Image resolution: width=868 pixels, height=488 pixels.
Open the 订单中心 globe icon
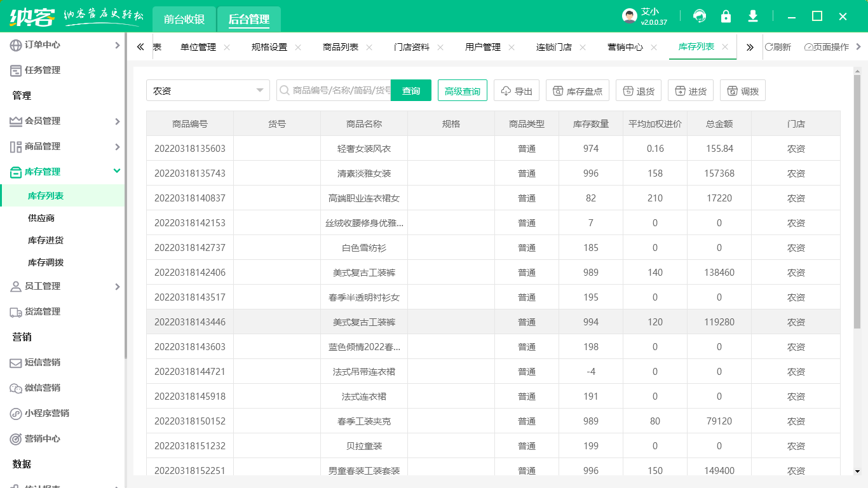tap(16, 45)
